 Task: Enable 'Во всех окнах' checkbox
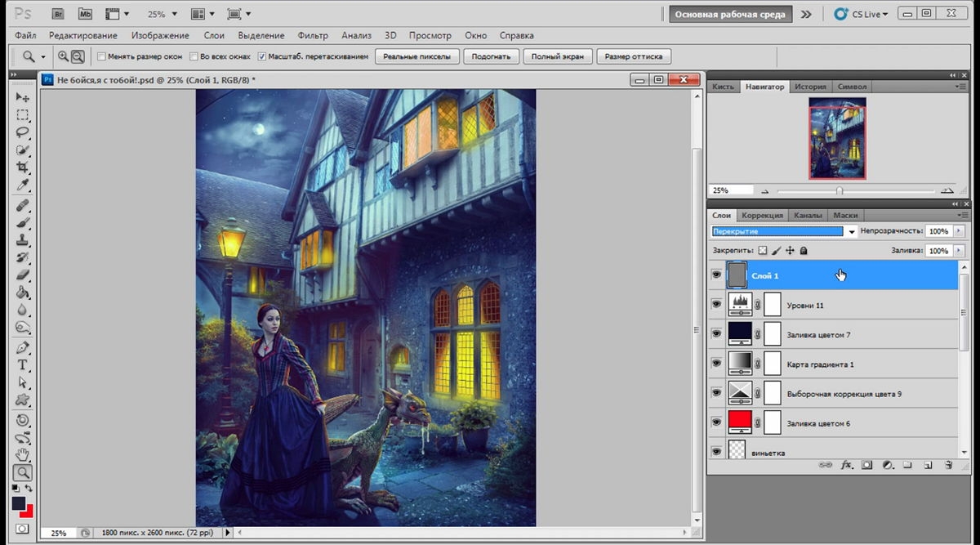click(194, 56)
